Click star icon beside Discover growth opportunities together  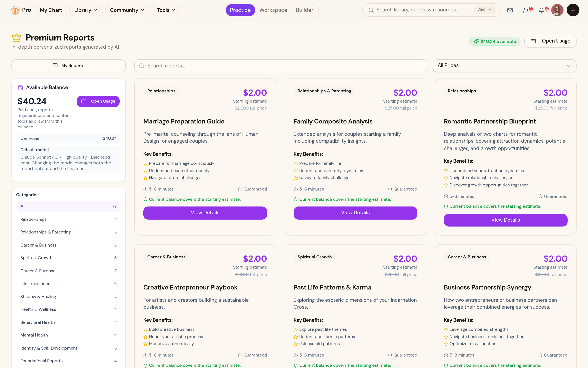[x=446, y=185]
